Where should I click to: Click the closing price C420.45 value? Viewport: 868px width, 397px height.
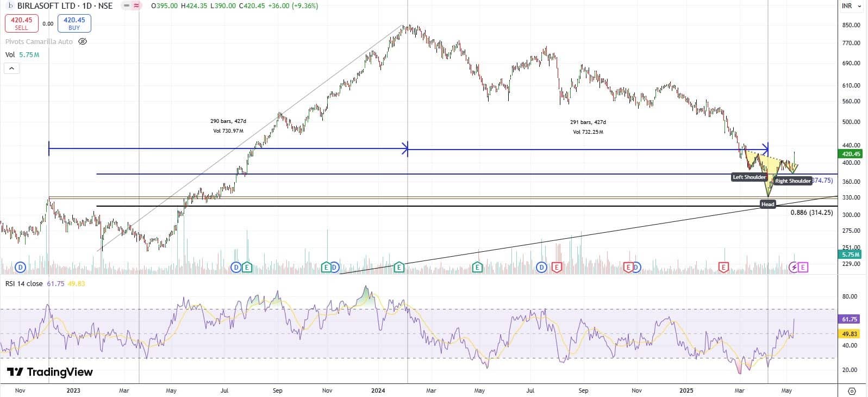(x=252, y=6)
